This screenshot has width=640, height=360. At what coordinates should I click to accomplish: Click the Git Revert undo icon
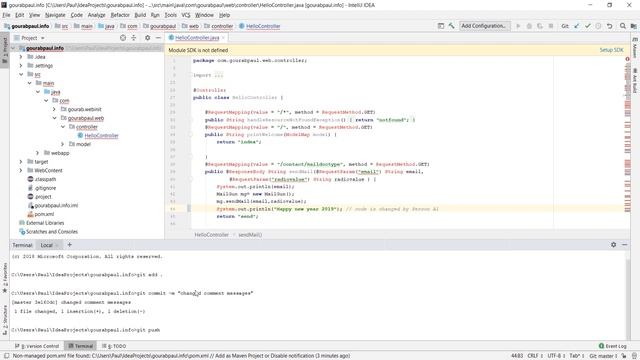coord(609,26)
